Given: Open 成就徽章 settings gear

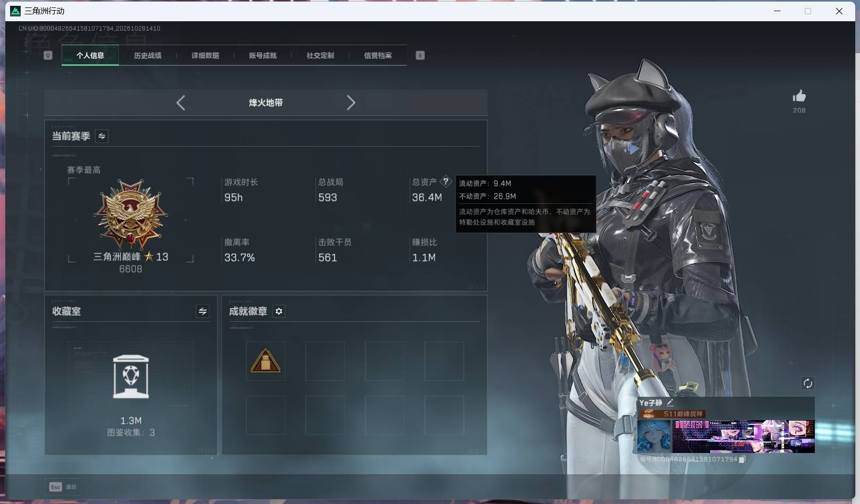Looking at the screenshot, I should [x=279, y=311].
